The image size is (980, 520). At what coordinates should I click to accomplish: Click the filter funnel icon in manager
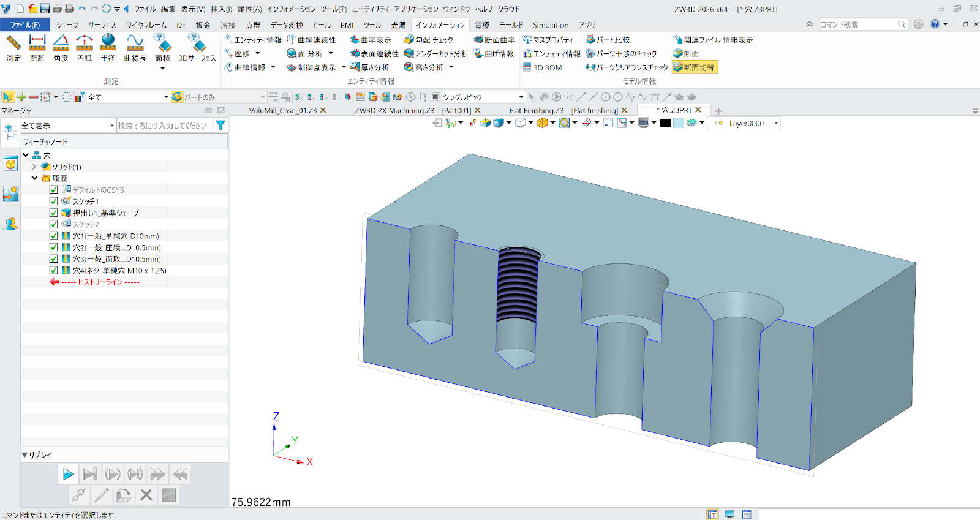click(x=221, y=126)
